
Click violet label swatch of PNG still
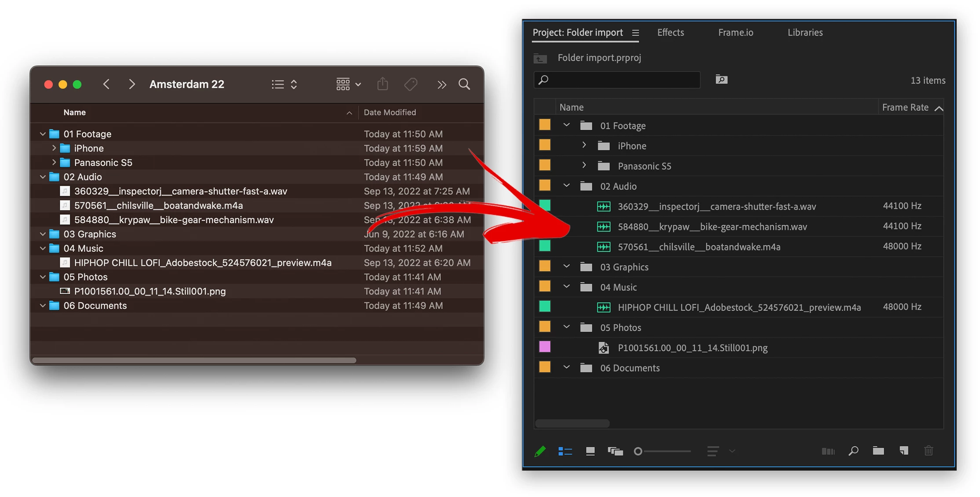pos(544,347)
